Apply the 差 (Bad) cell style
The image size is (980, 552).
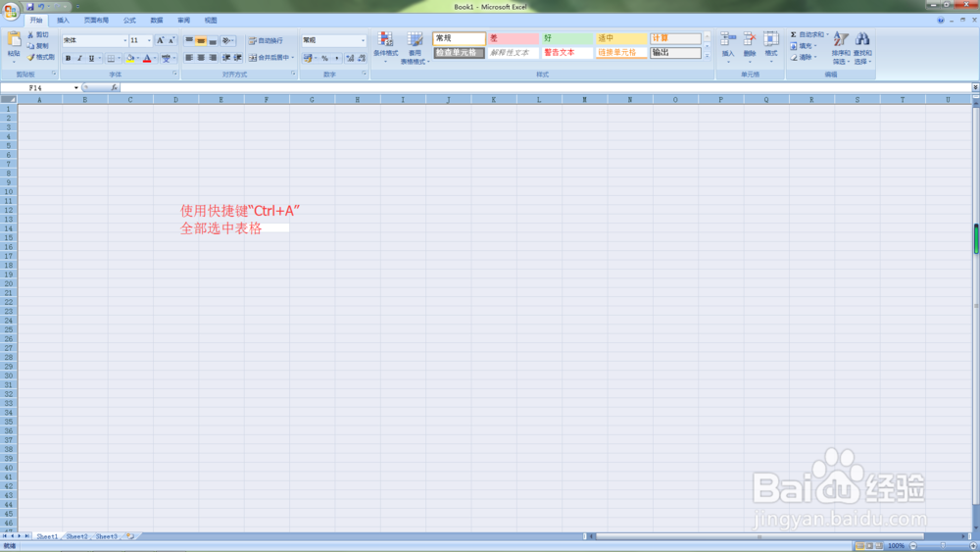tap(513, 38)
